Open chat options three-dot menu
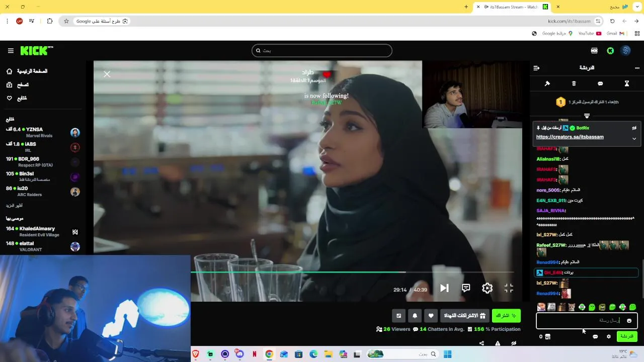The width and height of the screenshot is (644, 362). point(637,68)
